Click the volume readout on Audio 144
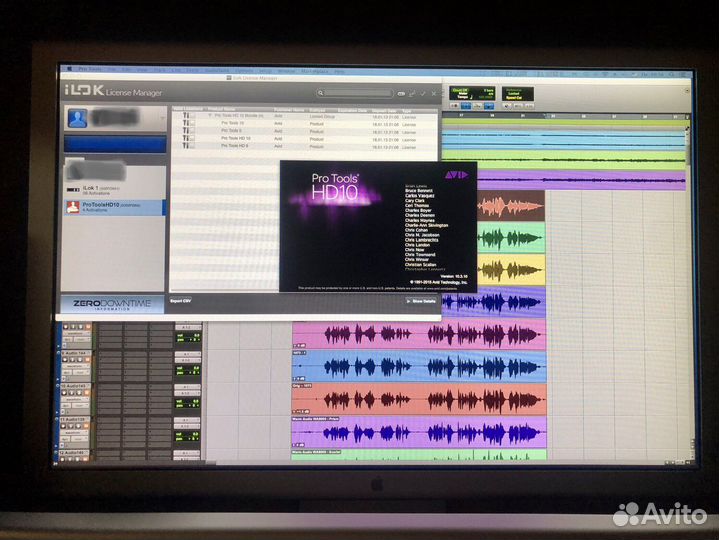 [188, 368]
